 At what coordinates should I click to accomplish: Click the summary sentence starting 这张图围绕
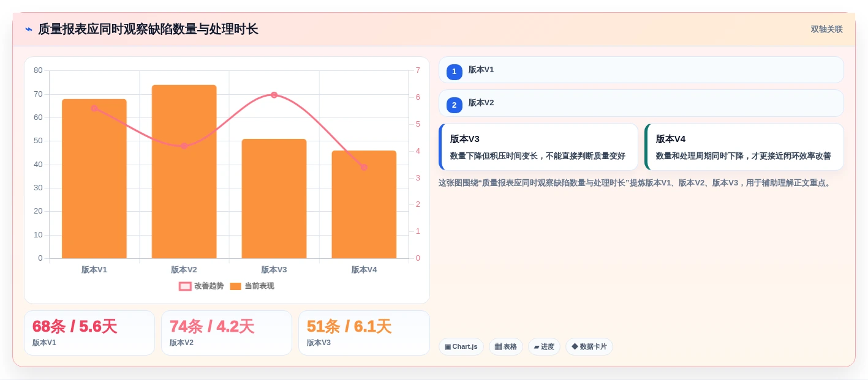pos(636,183)
